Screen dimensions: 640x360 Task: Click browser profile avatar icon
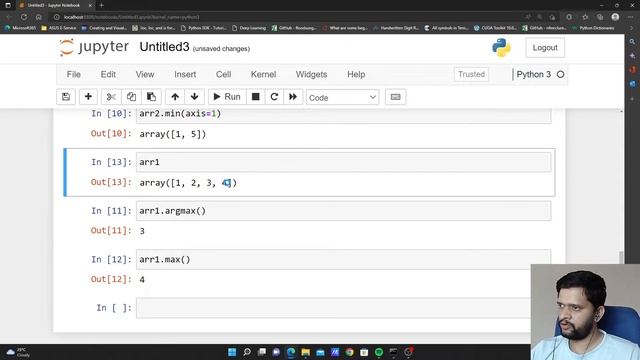pyautogui.click(x=616, y=17)
